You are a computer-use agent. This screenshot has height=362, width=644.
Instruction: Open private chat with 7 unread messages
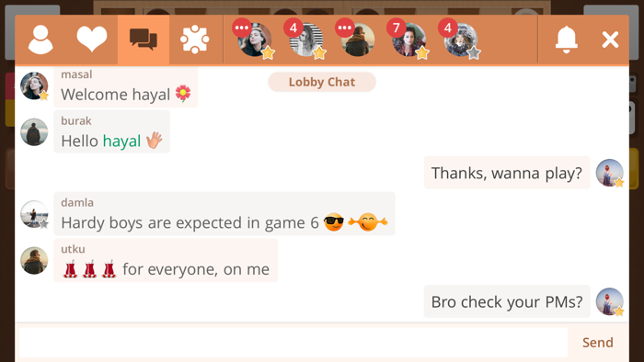pos(408,40)
